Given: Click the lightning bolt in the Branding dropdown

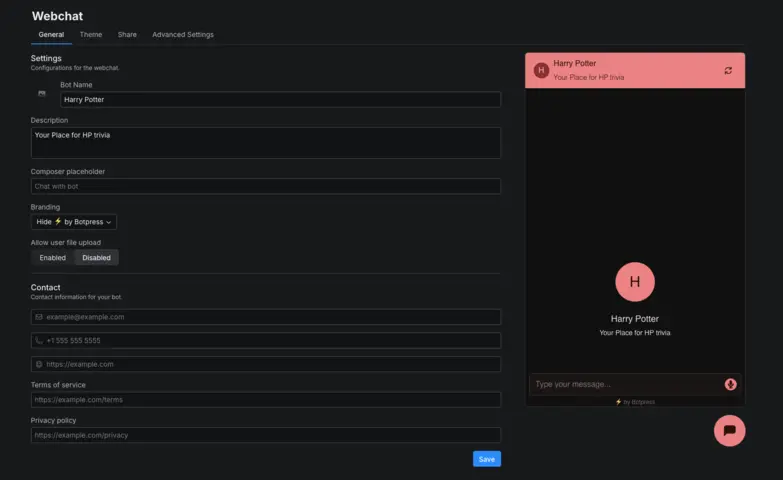Looking at the screenshot, I should click(58, 221).
